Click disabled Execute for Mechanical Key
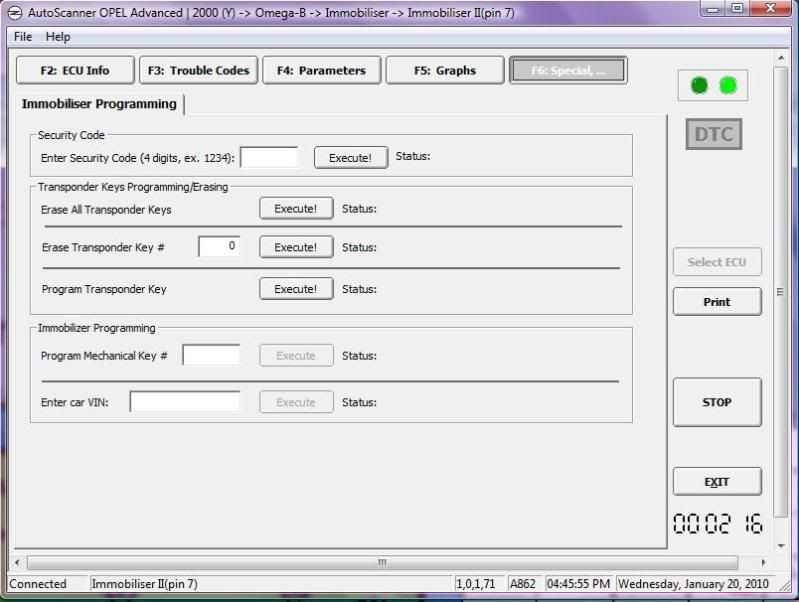Viewport: 799px width, 602px height. click(x=296, y=355)
